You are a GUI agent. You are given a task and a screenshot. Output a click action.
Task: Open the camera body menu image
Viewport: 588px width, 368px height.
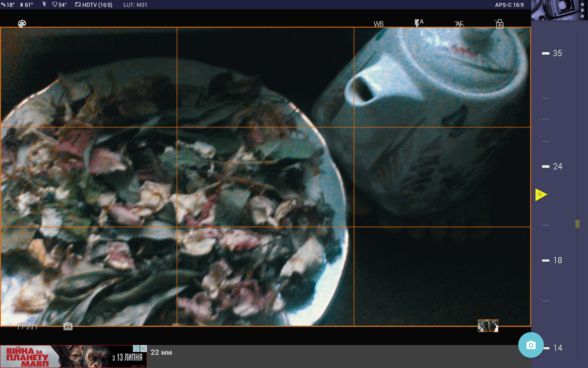[x=559, y=10]
